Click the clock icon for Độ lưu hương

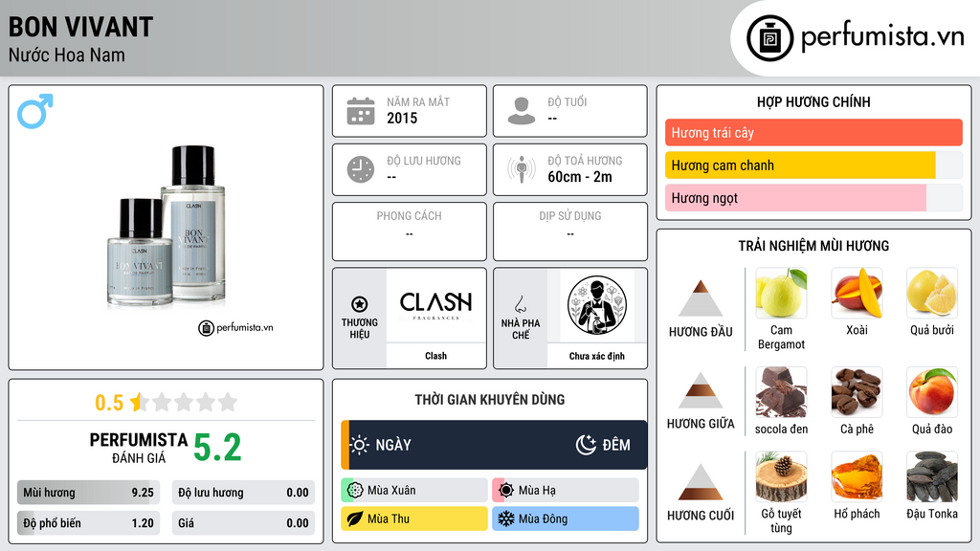pos(361,169)
